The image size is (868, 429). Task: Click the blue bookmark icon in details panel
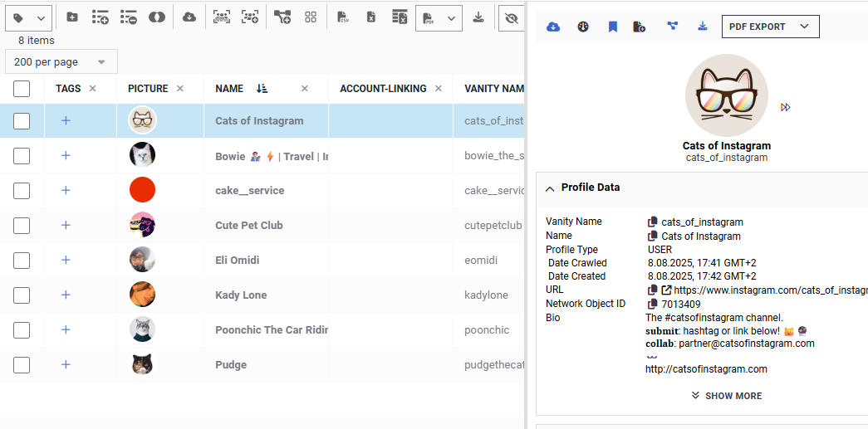pos(613,27)
